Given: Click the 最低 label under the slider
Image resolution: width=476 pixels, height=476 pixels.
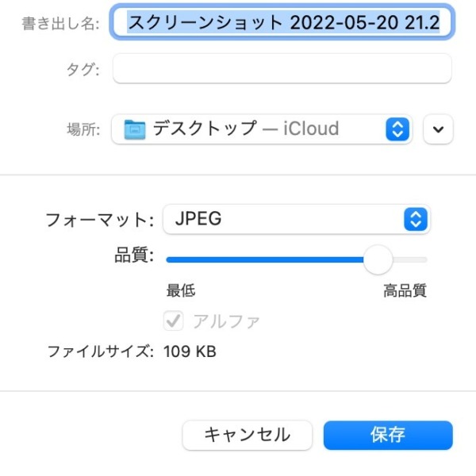Looking at the screenshot, I should pos(181,290).
